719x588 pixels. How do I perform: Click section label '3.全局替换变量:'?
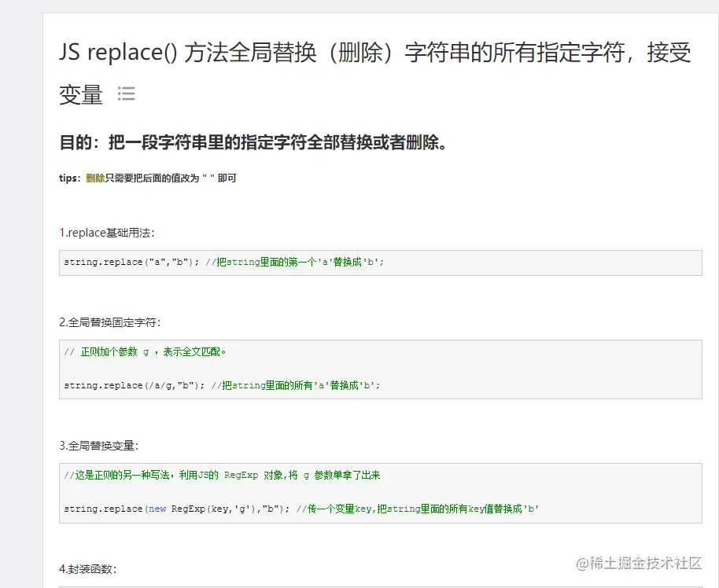point(99,446)
